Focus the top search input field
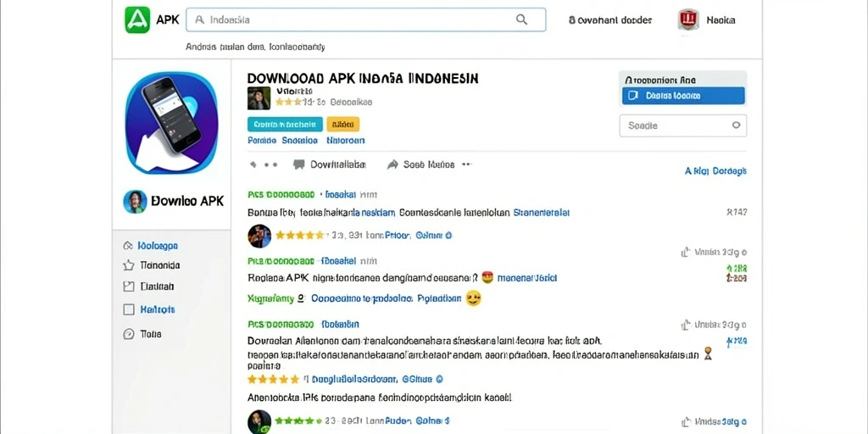 [x=366, y=20]
